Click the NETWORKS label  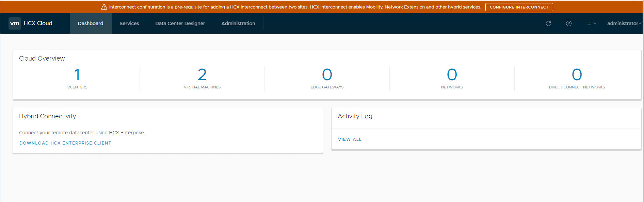pyautogui.click(x=452, y=87)
